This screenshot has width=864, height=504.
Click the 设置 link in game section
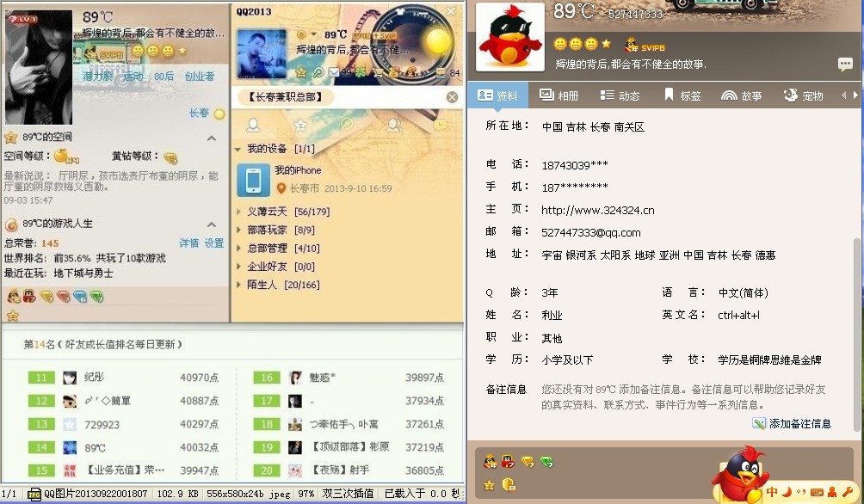click(213, 243)
